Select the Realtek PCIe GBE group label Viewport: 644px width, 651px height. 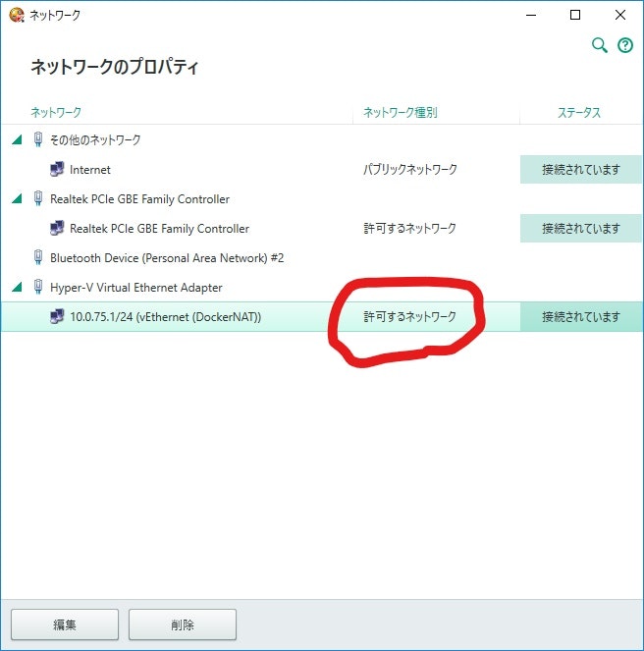pos(139,199)
